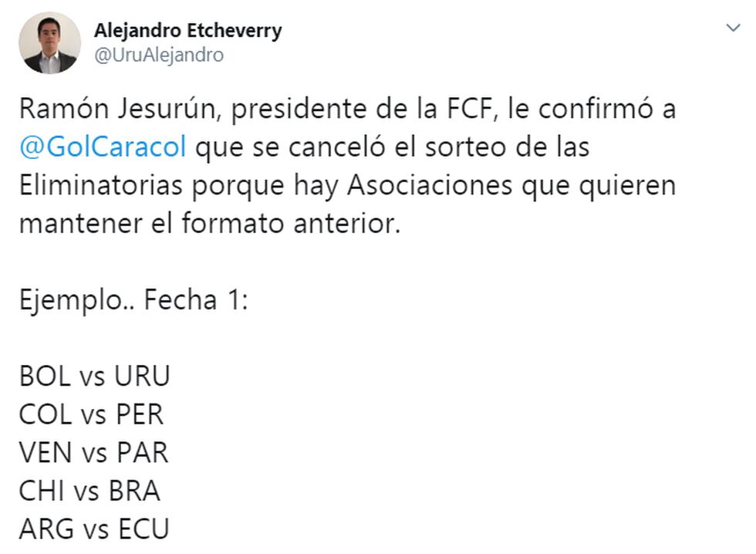
Task: Click the BOL vs URU match line
Action: pyautogui.click(x=94, y=377)
